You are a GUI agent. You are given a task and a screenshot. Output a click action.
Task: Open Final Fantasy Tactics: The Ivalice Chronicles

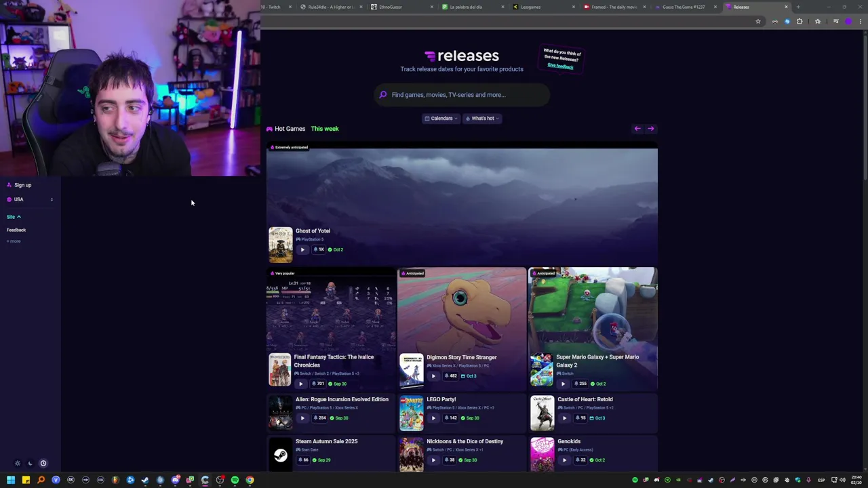[334, 361]
